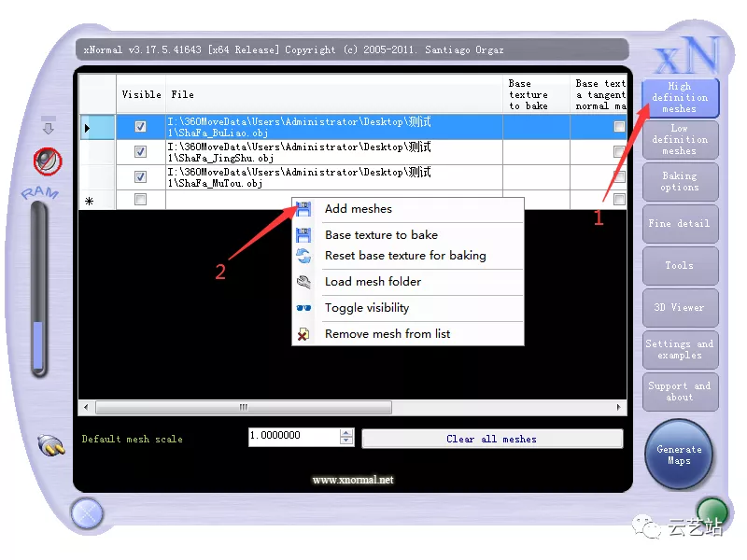Select the ShaFa_MuTou.obj file path cell
Screen dimensions: 747x560
(334, 177)
